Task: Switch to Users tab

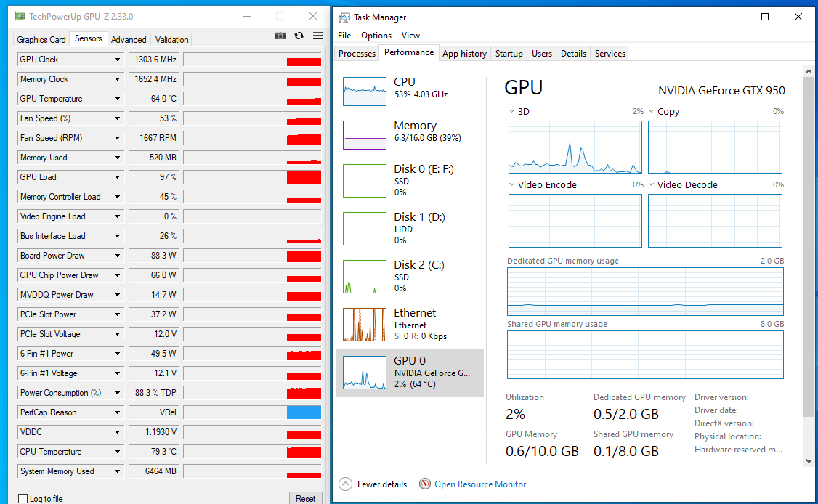Action: coord(541,54)
